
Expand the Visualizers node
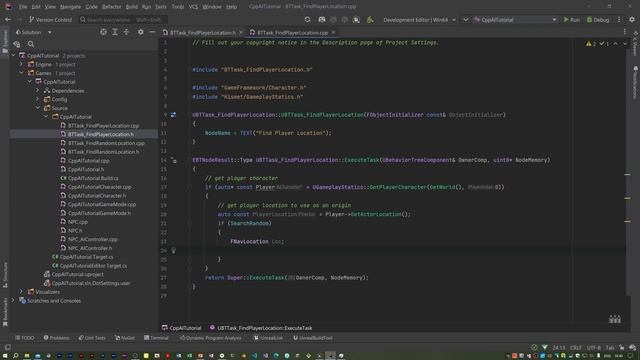tap(22, 292)
